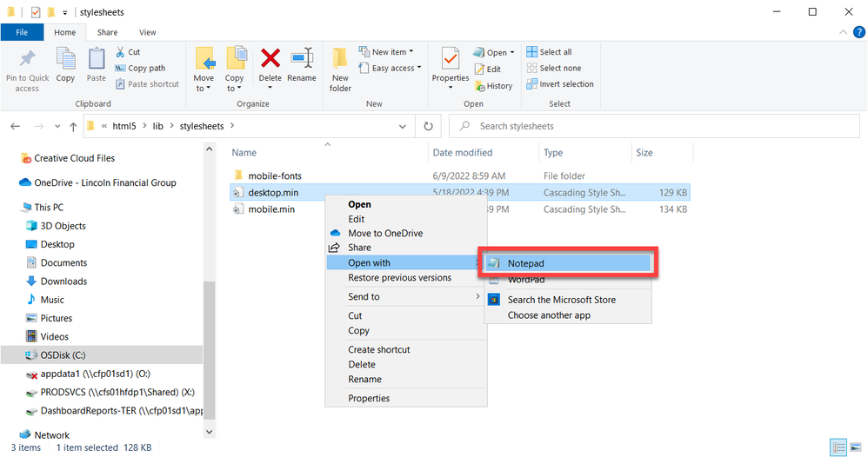Screen dimensions: 868x457
Task: Click the Rename icon in Organize group
Action: click(x=302, y=59)
